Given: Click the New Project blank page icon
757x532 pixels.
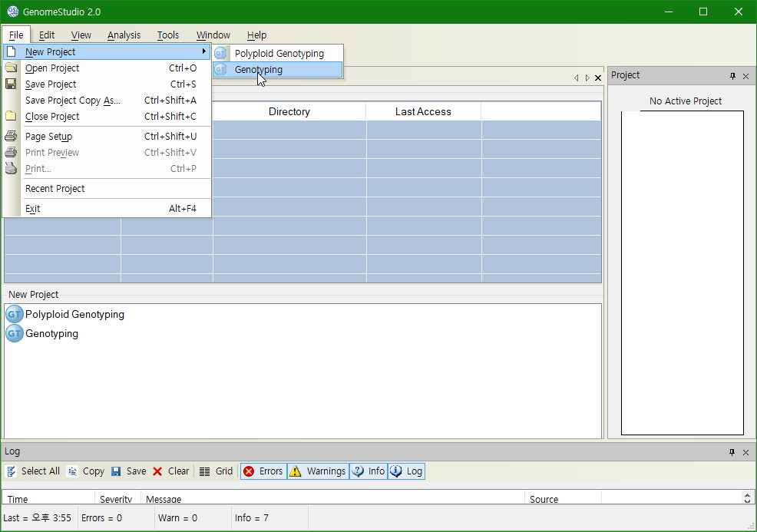Looking at the screenshot, I should click(11, 51).
